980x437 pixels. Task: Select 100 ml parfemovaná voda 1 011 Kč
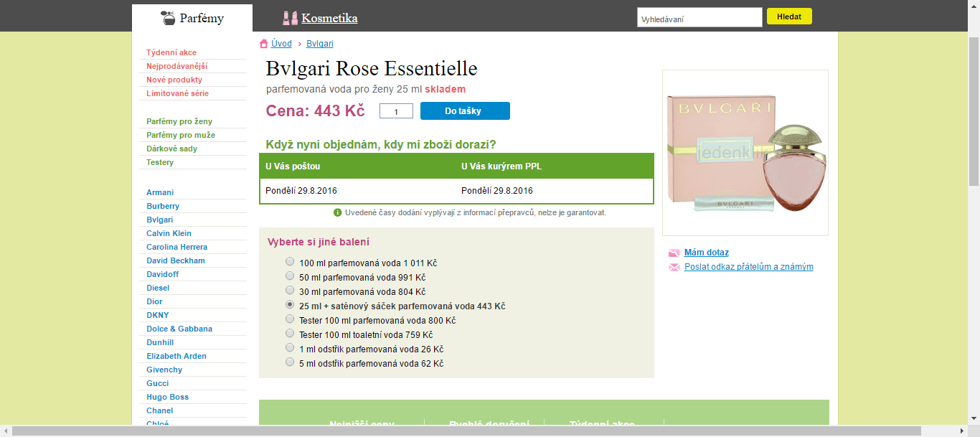(290, 262)
